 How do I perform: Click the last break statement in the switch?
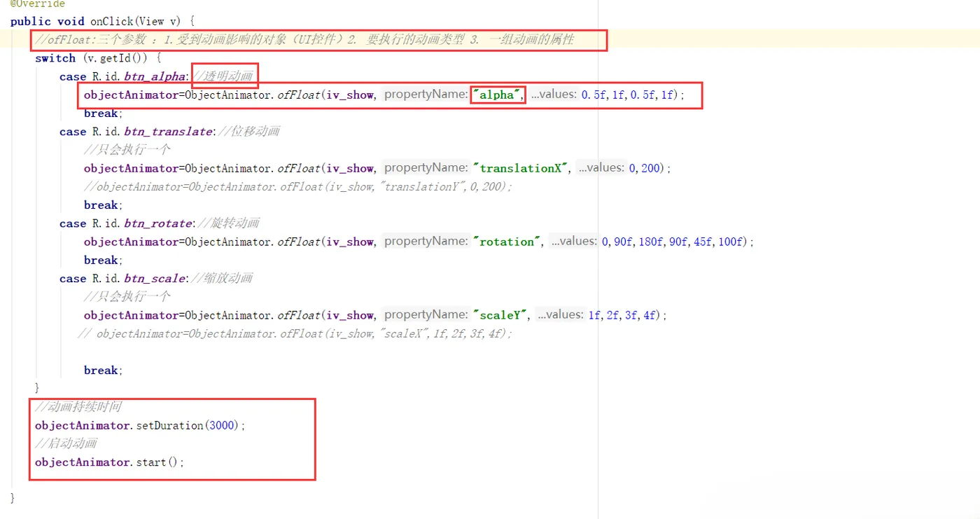point(103,371)
